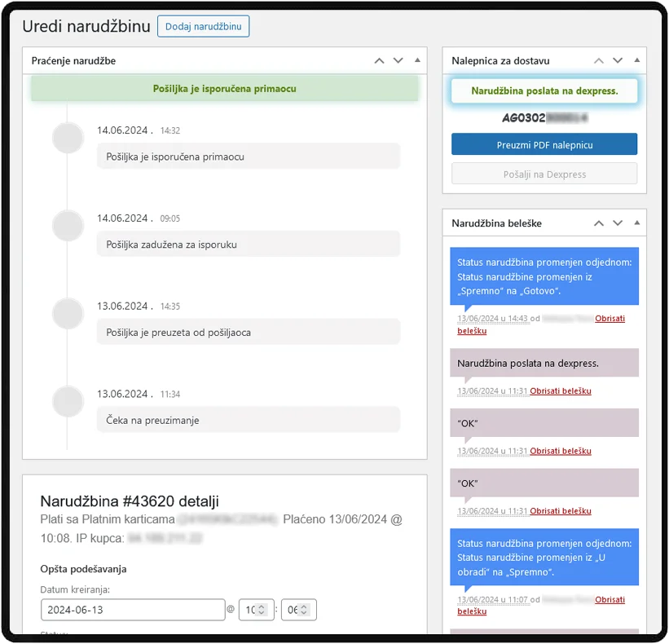Click the Pošalji na Dexpress button

point(544,174)
